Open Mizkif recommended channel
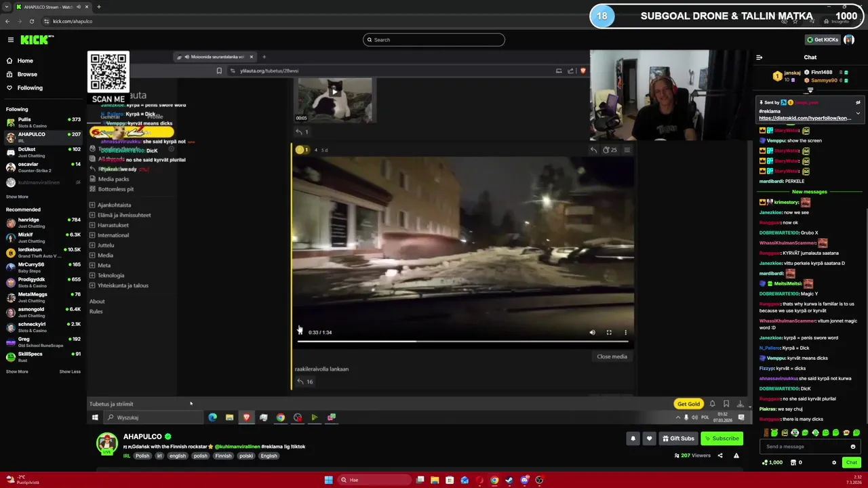868x488 pixels. [43, 237]
